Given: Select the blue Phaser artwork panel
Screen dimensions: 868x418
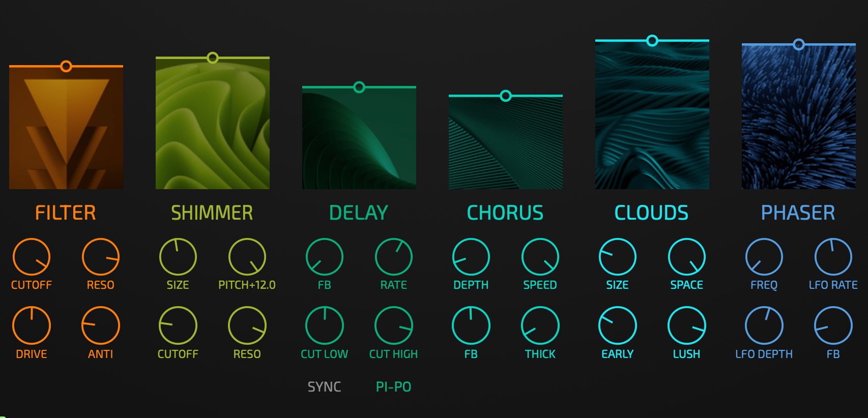Looking at the screenshot, I should click(799, 120).
